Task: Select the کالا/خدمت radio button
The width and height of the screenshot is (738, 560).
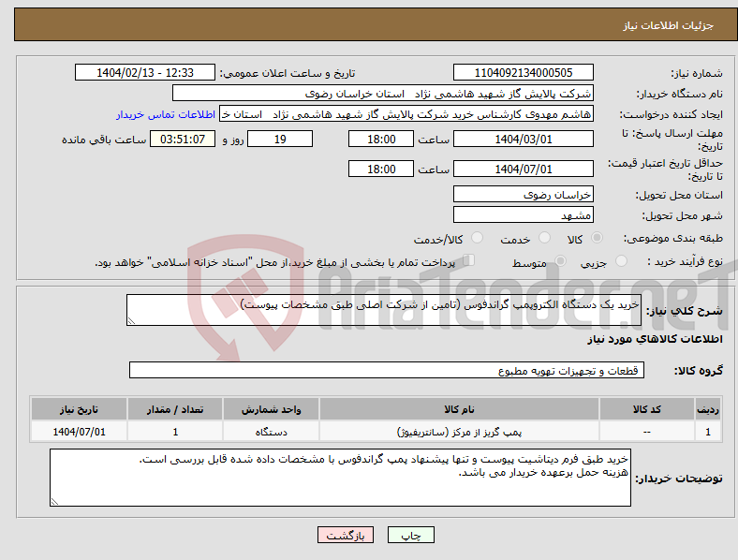Action: 478,238
